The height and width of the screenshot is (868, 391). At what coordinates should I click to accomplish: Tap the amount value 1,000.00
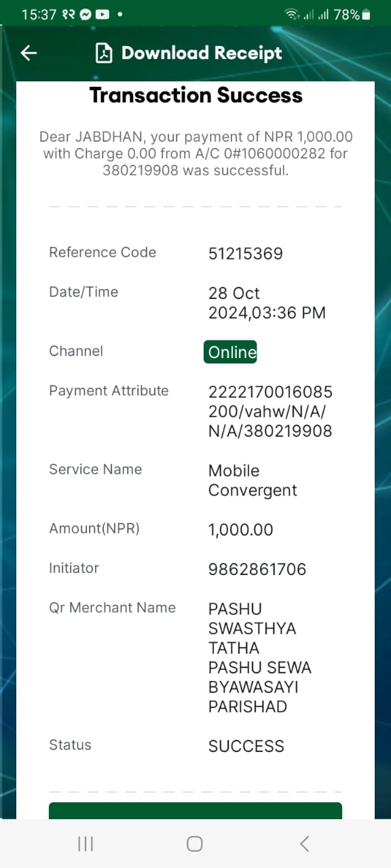241,530
